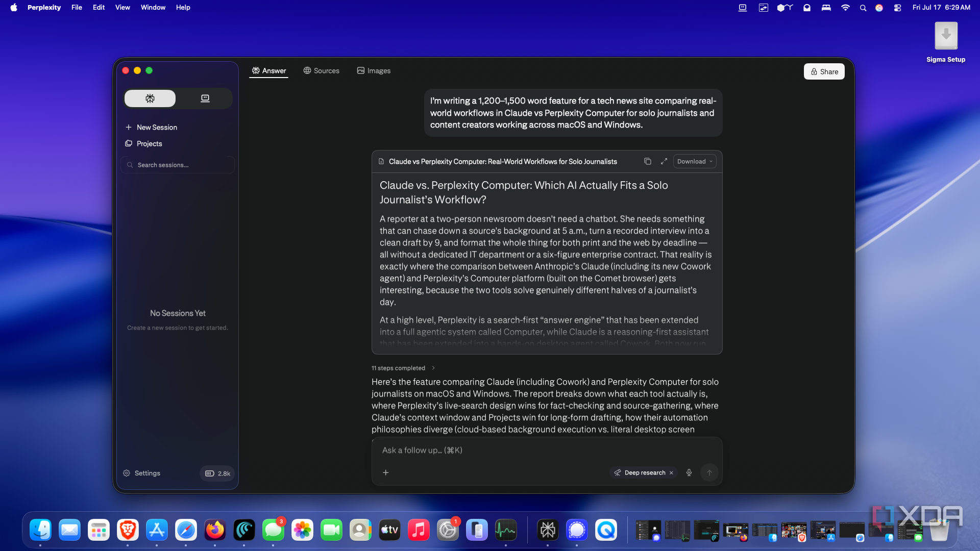This screenshot has height=551, width=980.
Task: Click the 2.8k credits indicator
Action: [x=217, y=473]
